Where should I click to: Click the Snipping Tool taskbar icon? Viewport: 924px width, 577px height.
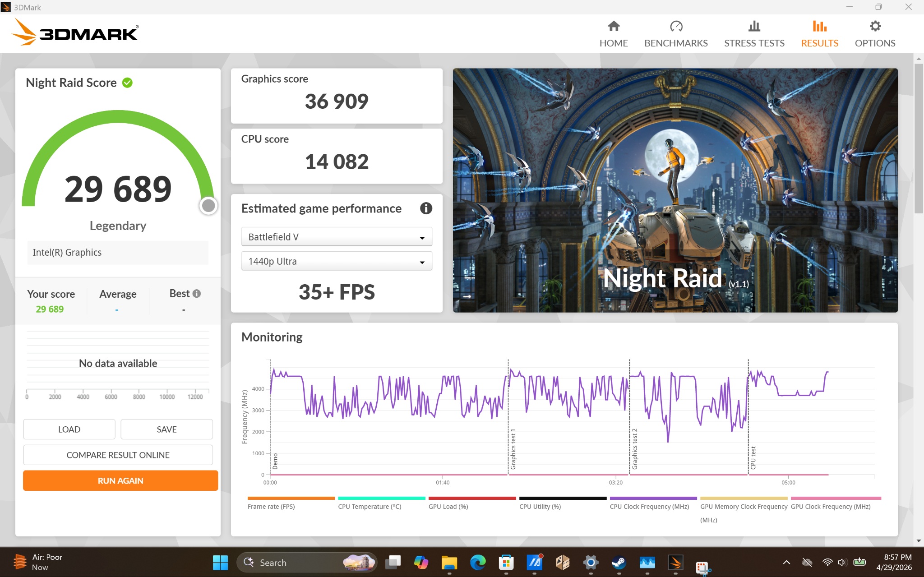(702, 568)
